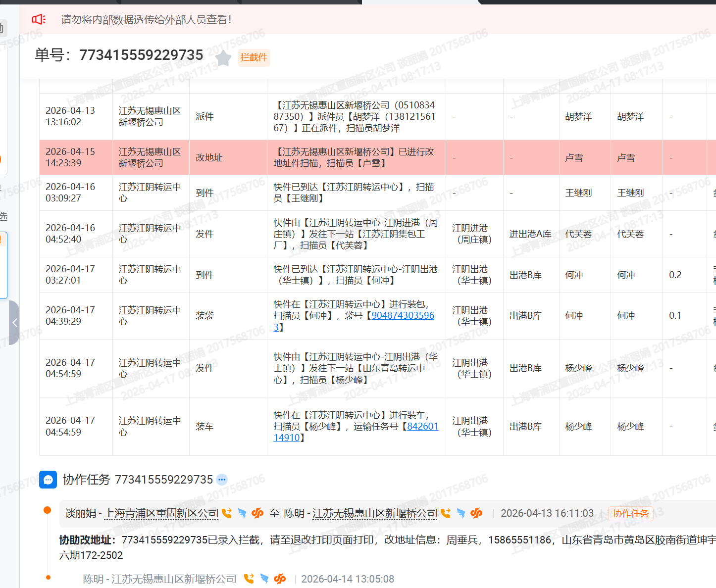716x588 pixels.
Task: Click orange logo icon after 上海青浦区重固新区公司
Action: pyautogui.click(x=257, y=513)
